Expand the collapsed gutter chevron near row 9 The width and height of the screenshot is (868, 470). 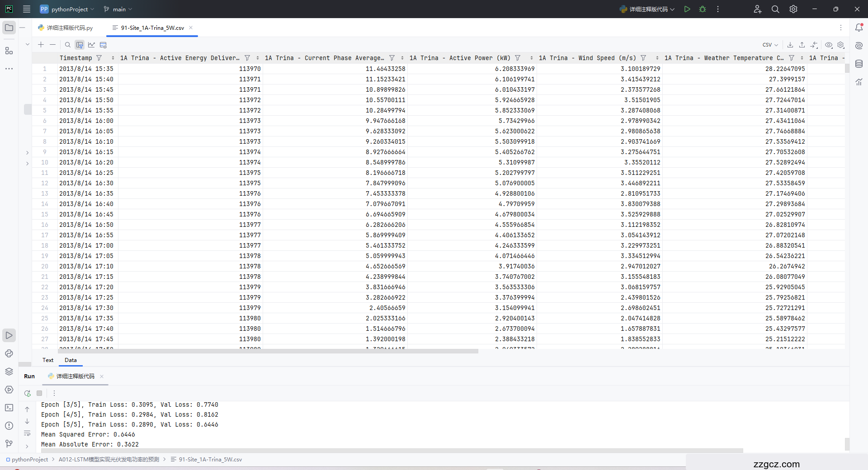(x=27, y=152)
